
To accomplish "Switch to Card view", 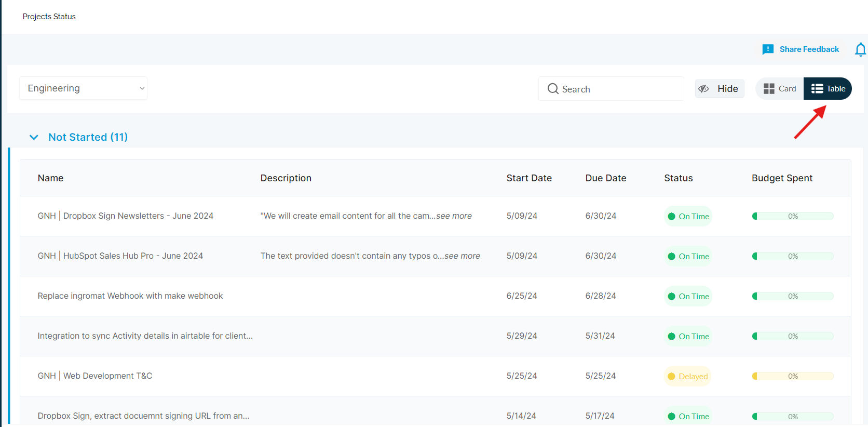I will (780, 89).
